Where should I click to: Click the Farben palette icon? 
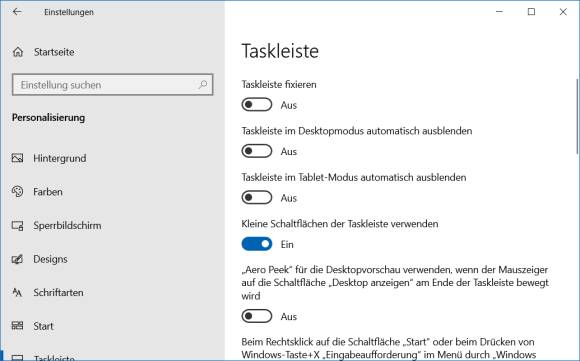coord(17,192)
